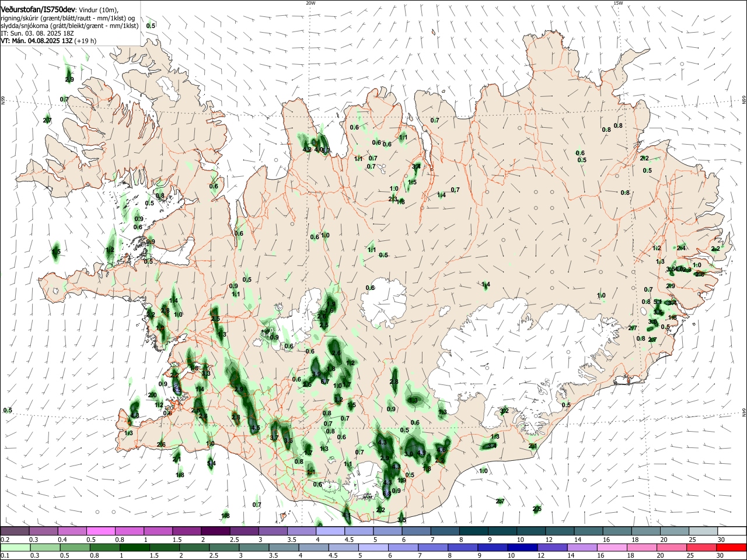Pick darkest purple upper-row swatch between 2 and 2.5

point(215,531)
